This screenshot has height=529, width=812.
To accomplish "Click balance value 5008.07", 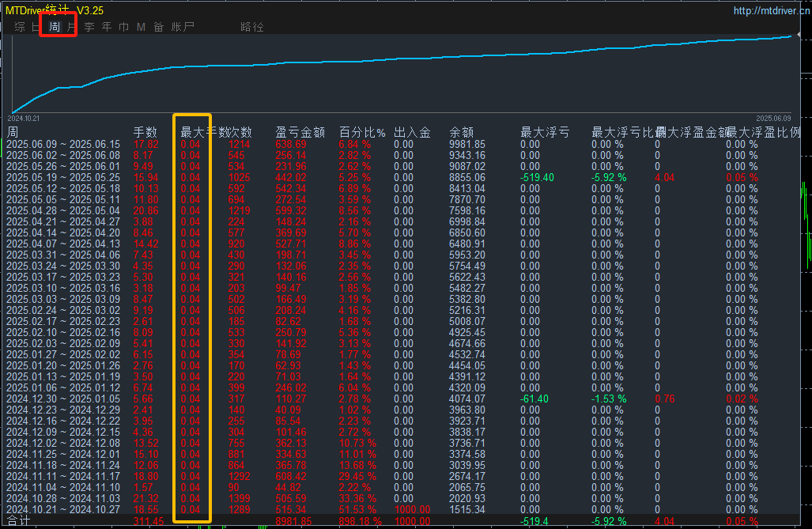I will click(467, 322).
